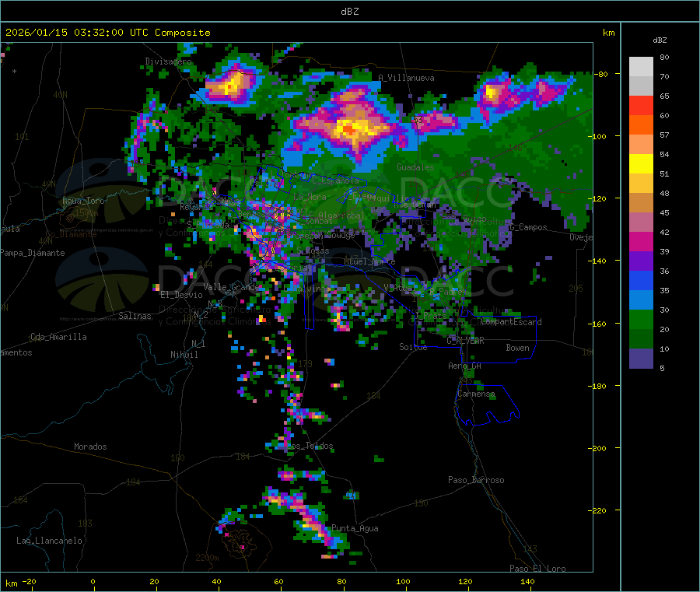Click the 'Paso_El_Loro' map label
This screenshot has height=592, width=700.
(537, 569)
